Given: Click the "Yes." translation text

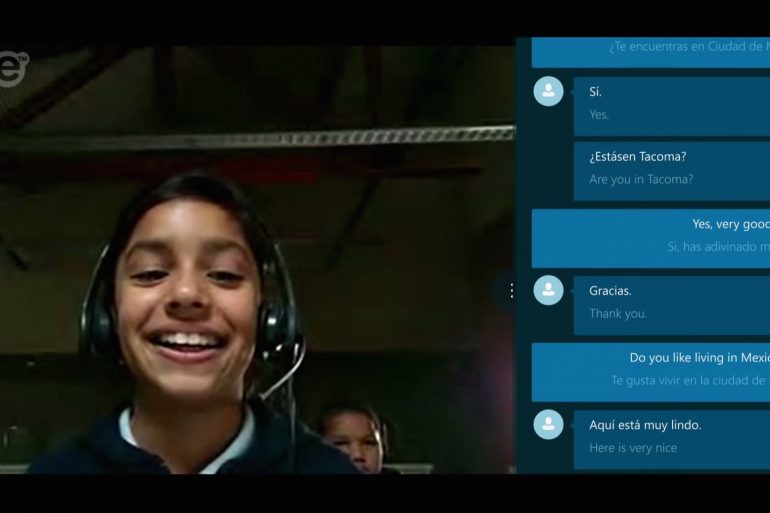Looking at the screenshot, I should coord(599,115).
